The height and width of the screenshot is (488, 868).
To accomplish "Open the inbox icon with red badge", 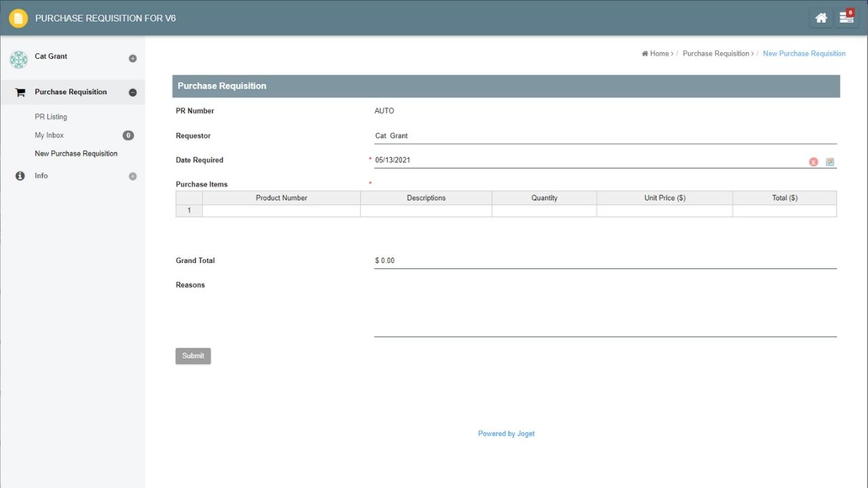I will click(846, 18).
